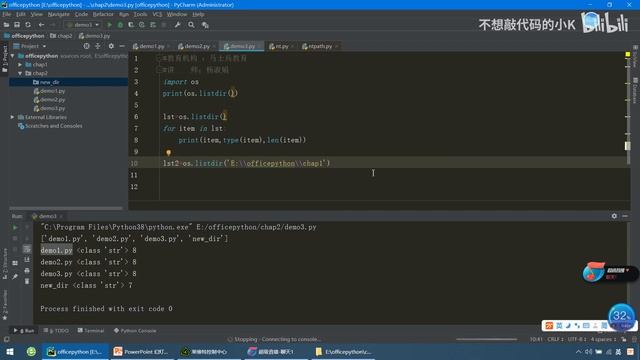Screen dimensions: 640x360
Task: Click the Save All toolbar icon
Action: click(17, 25)
